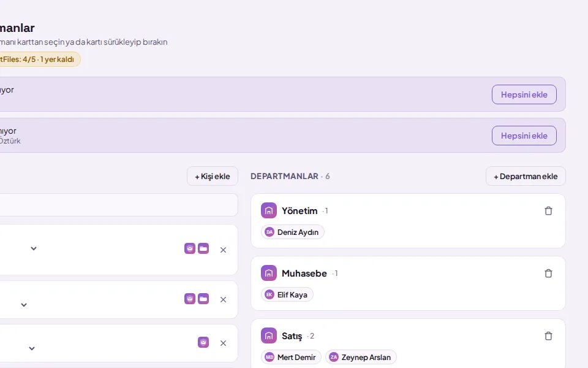Open the Muhasebe department title
Viewport: 588px width, 368px height.
point(304,274)
